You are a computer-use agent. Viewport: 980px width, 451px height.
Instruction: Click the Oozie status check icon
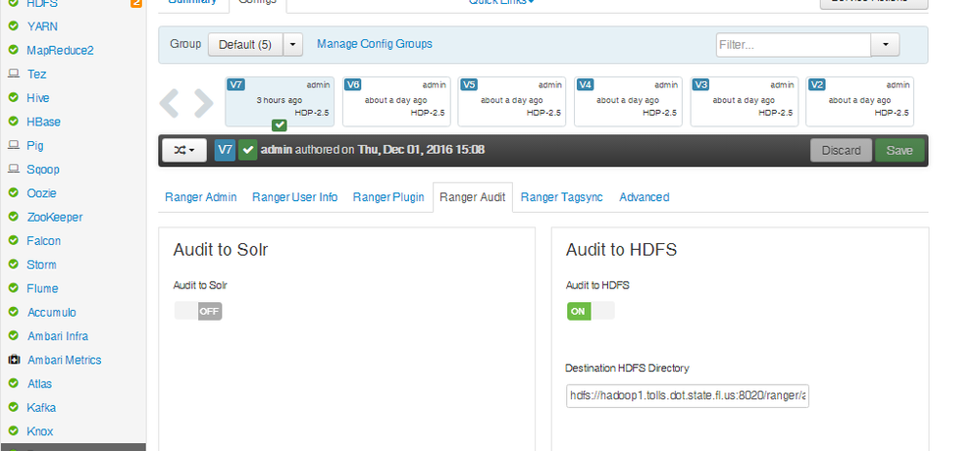click(13, 193)
